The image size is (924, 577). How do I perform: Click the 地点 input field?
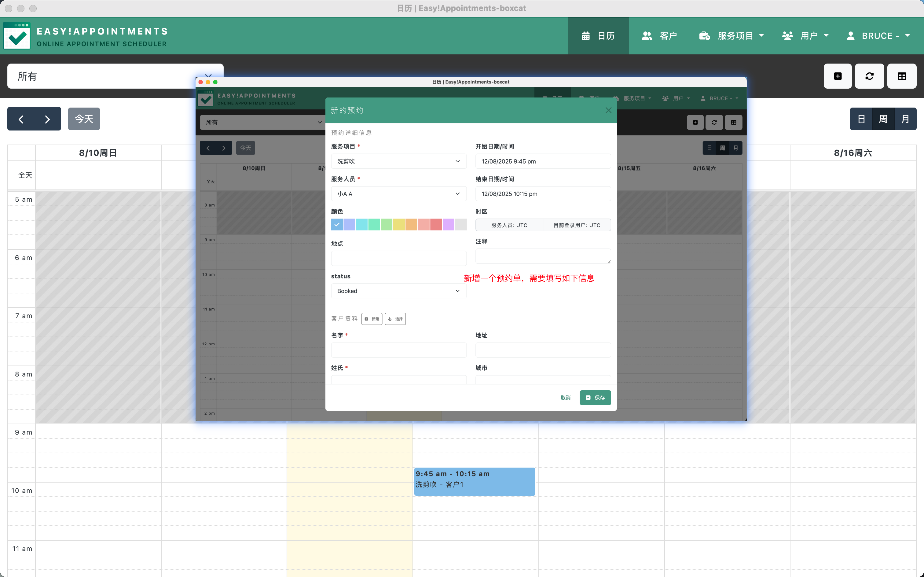click(399, 258)
